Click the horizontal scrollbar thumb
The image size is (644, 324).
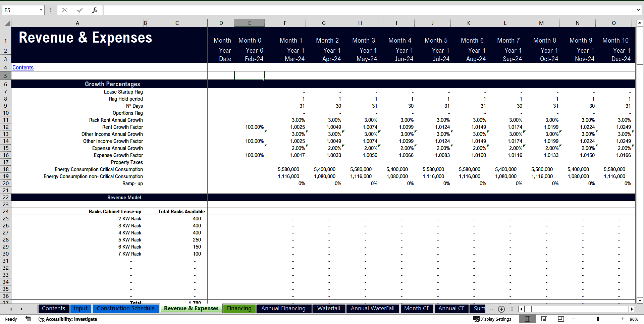[x=528, y=309]
